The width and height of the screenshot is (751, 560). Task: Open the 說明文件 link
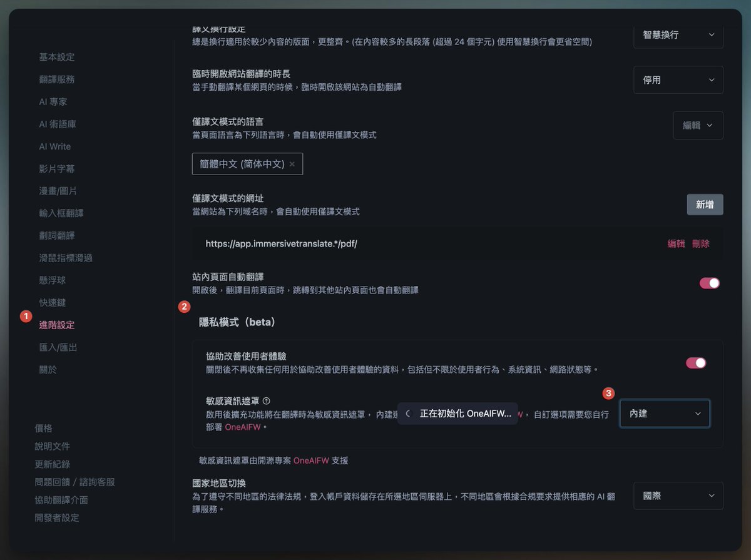coord(52,447)
